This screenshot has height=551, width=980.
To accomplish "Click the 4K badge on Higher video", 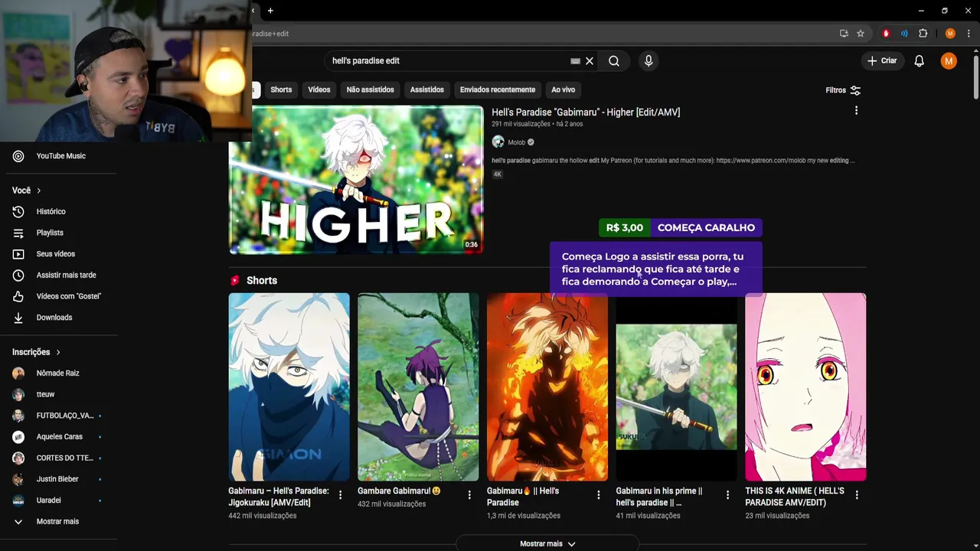I will [497, 174].
